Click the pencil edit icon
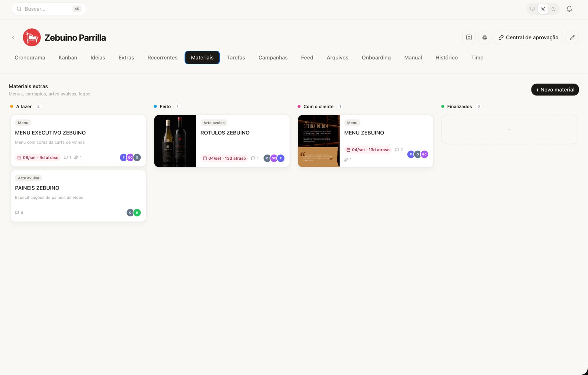The image size is (588, 375). 572,37
